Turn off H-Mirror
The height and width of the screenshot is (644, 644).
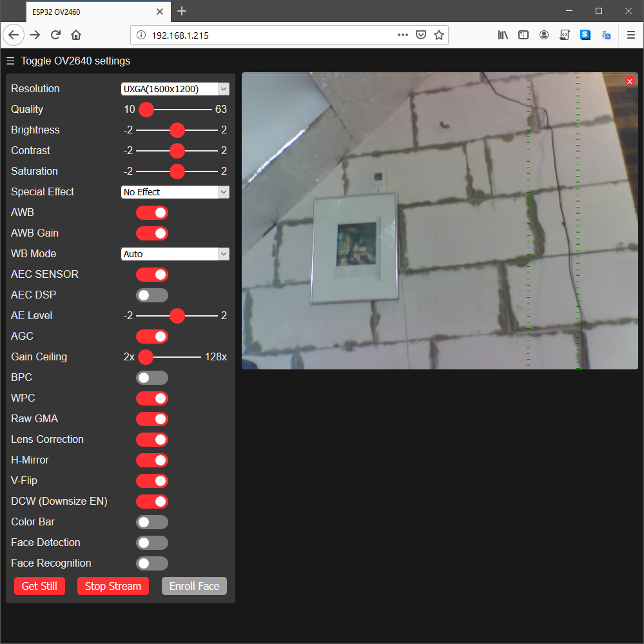coord(152,460)
